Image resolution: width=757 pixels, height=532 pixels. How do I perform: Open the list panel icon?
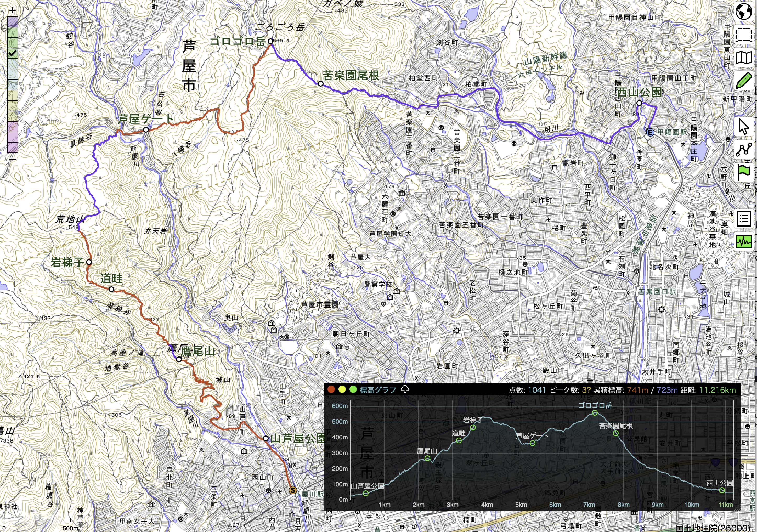point(744,219)
